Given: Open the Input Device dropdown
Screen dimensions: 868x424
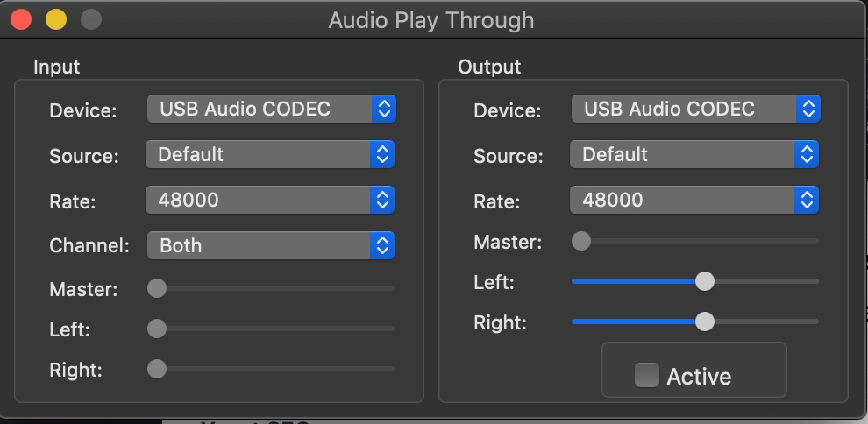Looking at the screenshot, I should pos(271,110).
